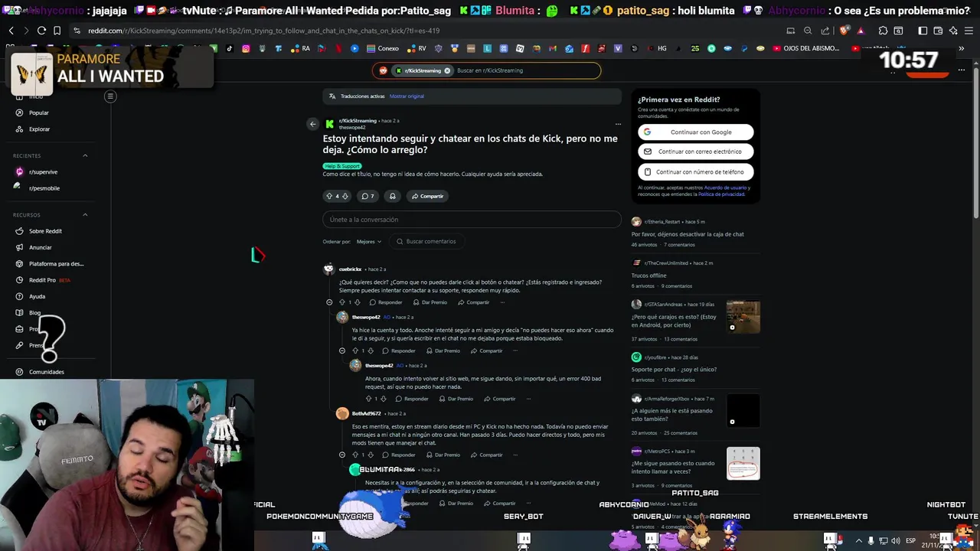This screenshot has height=551, width=980.
Task: Open TikTok bookmark icon
Action: 229,48
